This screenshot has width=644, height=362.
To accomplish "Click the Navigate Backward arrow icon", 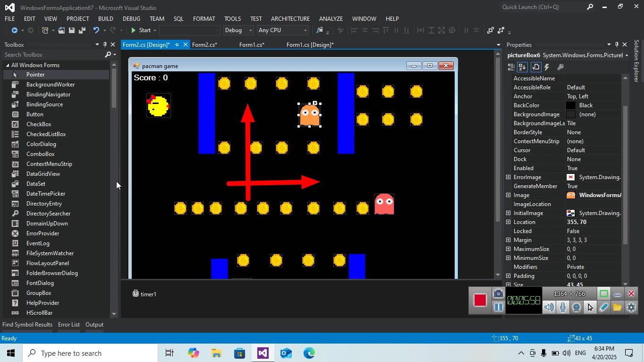I will click(15, 30).
